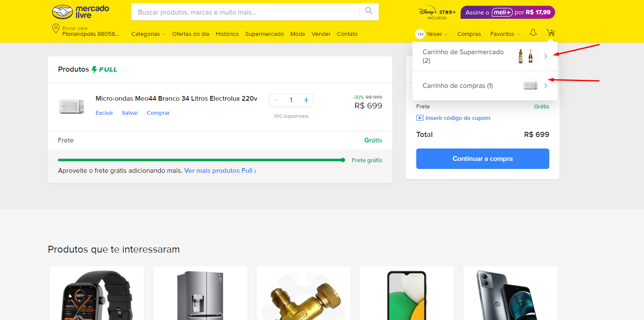This screenshot has height=320, width=644.
Task: Open the green-screen Samsung phone card
Action: click(407, 293)
